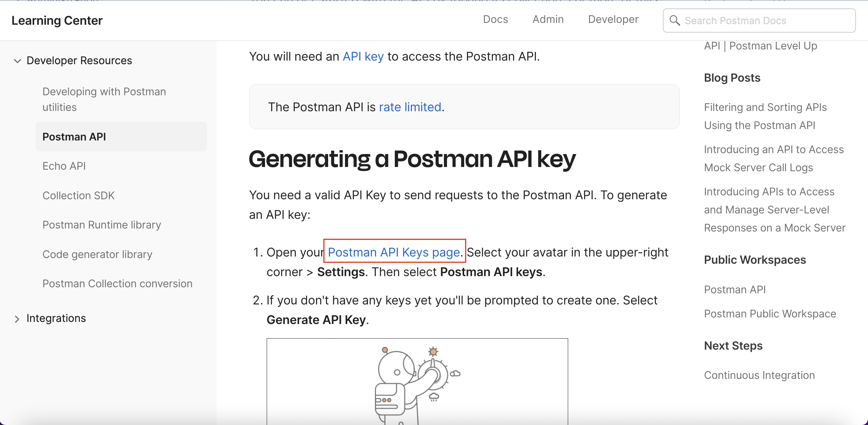
Task: Open Manage Server-Level Responses blog post
Action: coord(775,210)
